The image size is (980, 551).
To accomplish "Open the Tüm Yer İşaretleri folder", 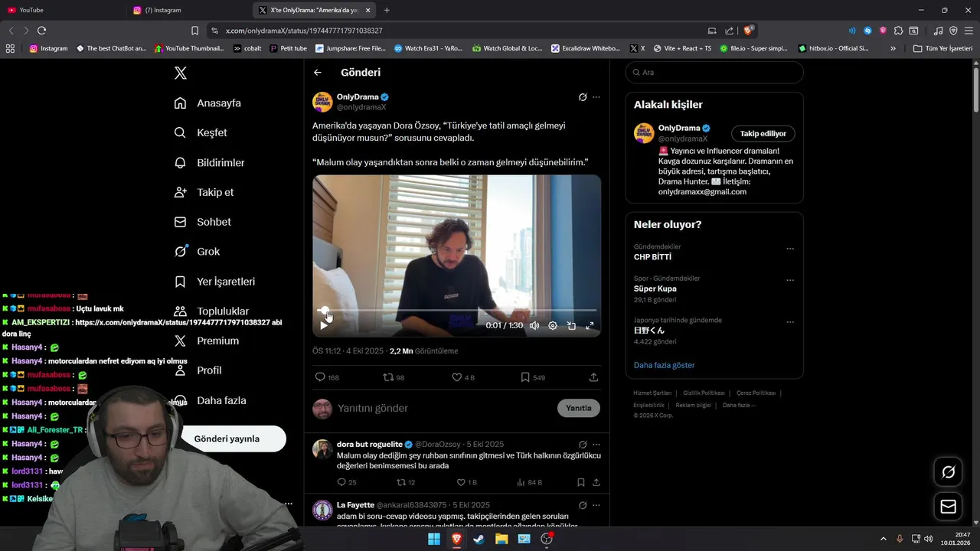I will [942, 48].
